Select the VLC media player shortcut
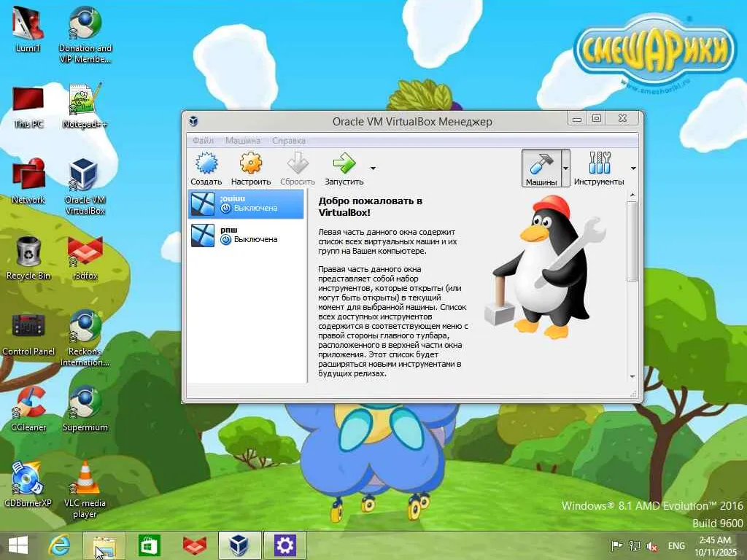The width and height of the screenshot is (747, 560). (x=85, y=490)
